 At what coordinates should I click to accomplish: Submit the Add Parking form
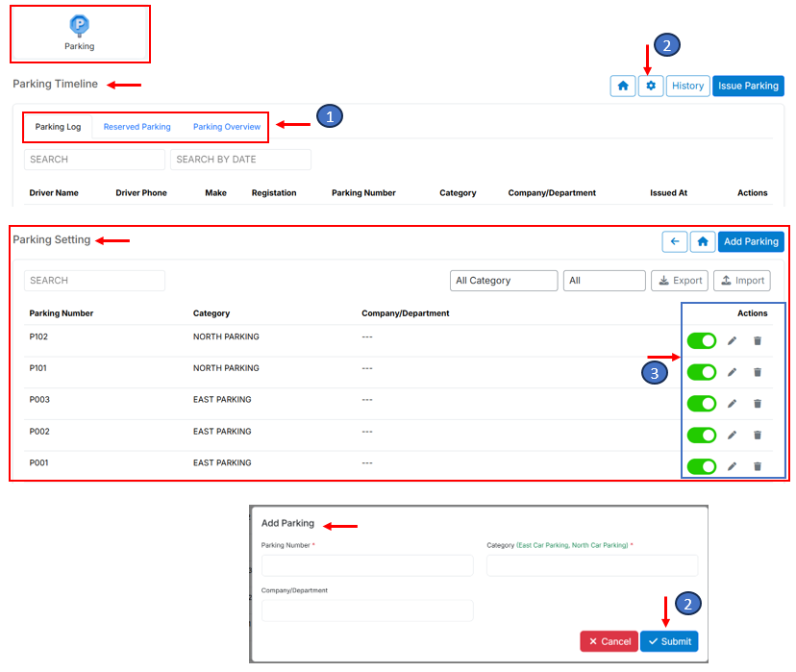coord(669,641)
